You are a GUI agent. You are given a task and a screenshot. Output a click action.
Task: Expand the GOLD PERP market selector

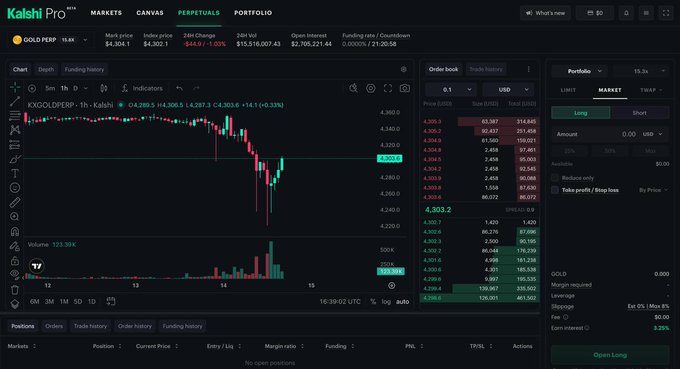click(85, 40)
